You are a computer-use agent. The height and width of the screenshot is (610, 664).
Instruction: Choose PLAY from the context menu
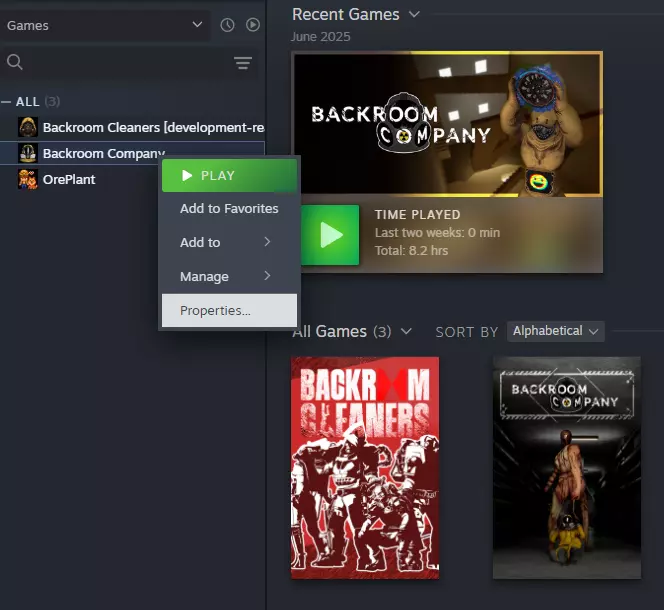pos(229,175)
